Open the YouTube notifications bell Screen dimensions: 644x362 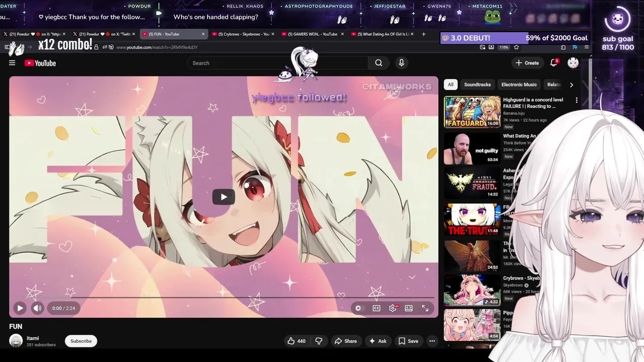click(x=554, y=63)
